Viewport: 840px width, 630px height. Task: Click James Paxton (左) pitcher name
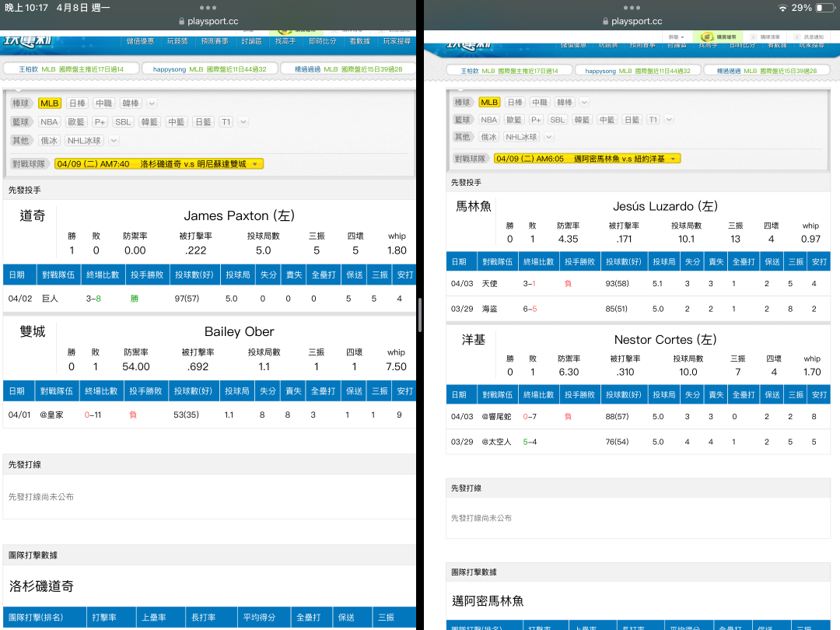point(239,216)
